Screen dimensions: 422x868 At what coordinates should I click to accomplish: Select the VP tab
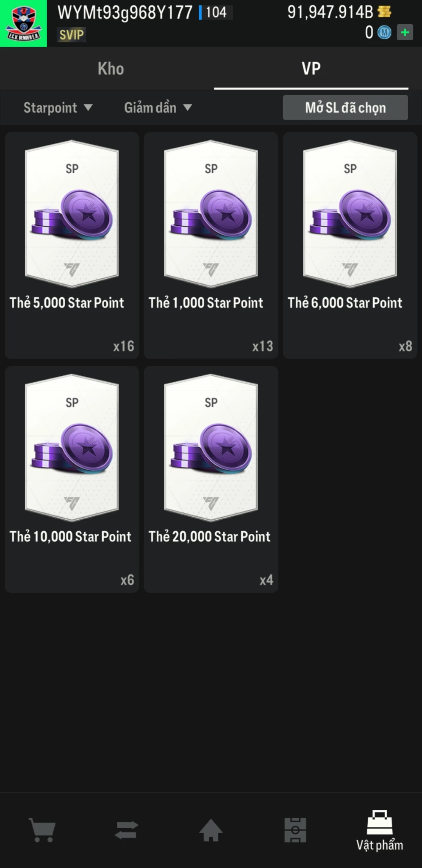[x=311, y=69]
